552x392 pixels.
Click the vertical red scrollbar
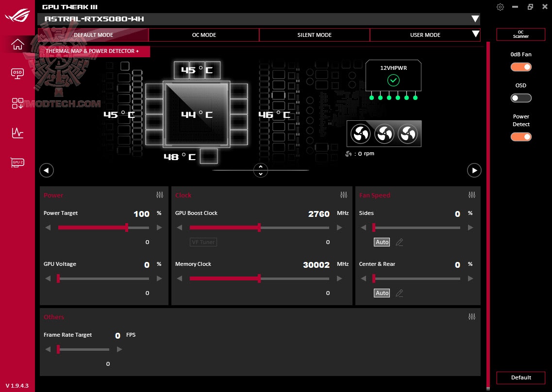tap(488, 214)
